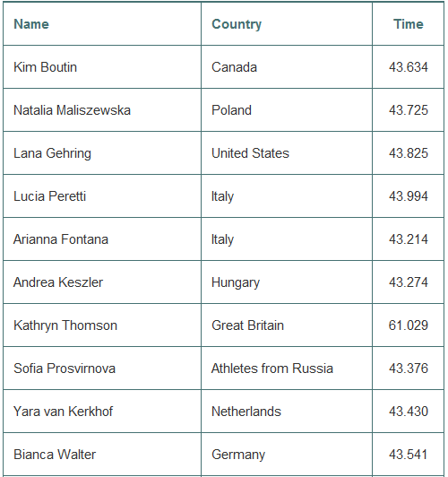448x477 pixels.
Task: Click the time value 43.634
Action: coord(409,67)
